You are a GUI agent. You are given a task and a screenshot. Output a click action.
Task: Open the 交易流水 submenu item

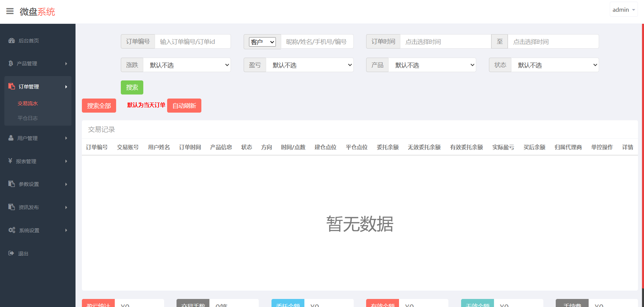click(28, 103)
